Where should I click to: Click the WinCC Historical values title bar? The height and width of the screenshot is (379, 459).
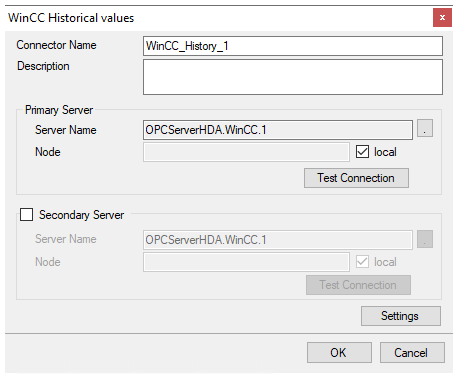pos(217,18)
